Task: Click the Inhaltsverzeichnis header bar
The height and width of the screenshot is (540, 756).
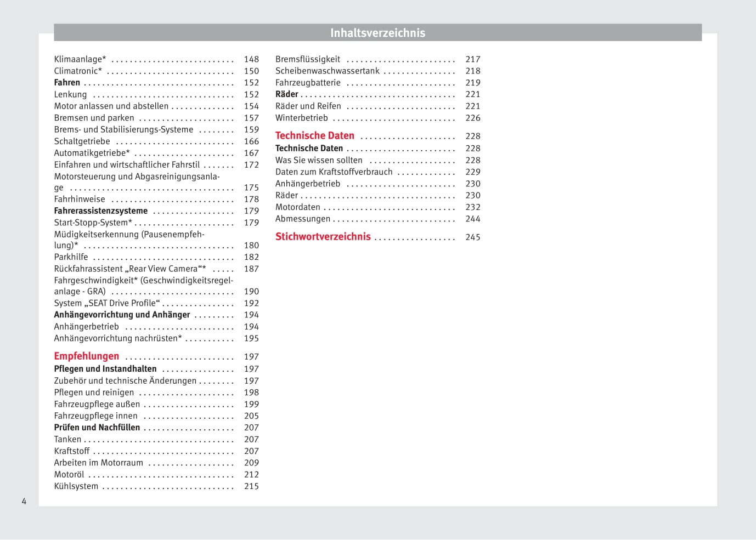Action: click(x=377, y=33)
